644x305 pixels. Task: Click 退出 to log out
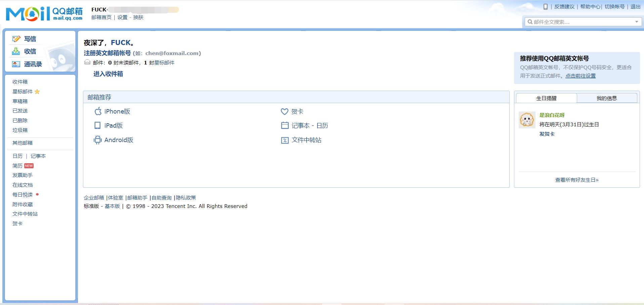(x=635, y=6)
